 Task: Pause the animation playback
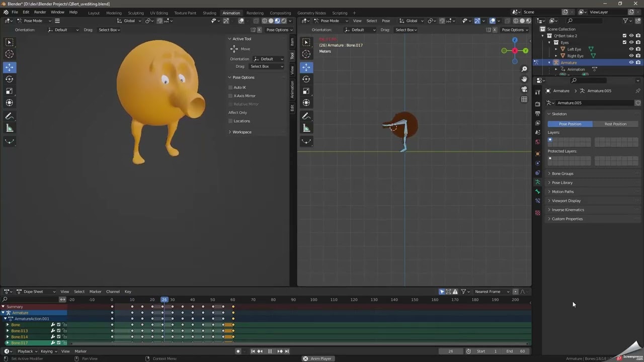coord(270,351)
